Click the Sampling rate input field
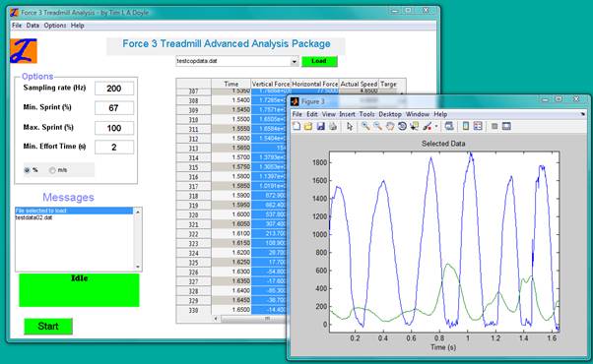Image resolution: width=593 pixels, height=364 pixels. [x=114, y=89]
